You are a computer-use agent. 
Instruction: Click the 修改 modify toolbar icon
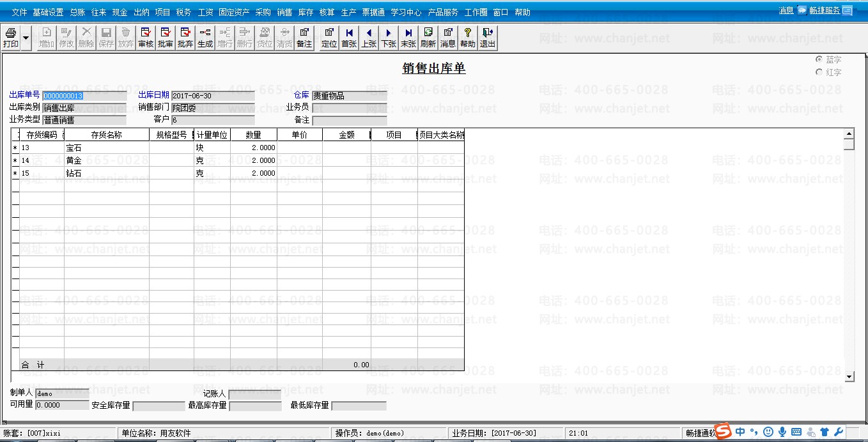tap(66, 38)
